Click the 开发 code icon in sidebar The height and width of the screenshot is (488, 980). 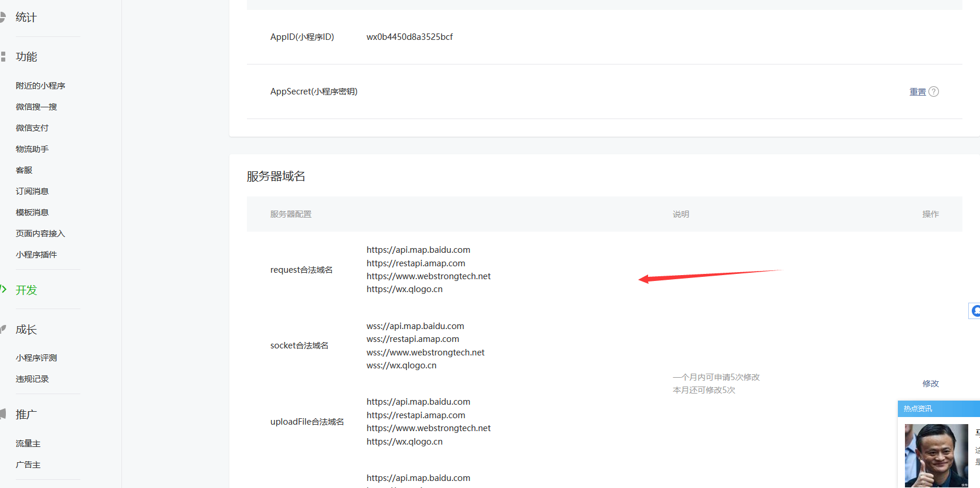(3, 289)
